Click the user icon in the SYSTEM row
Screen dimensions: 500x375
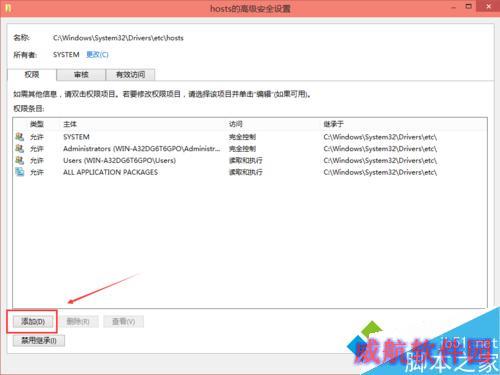point(20,136)
